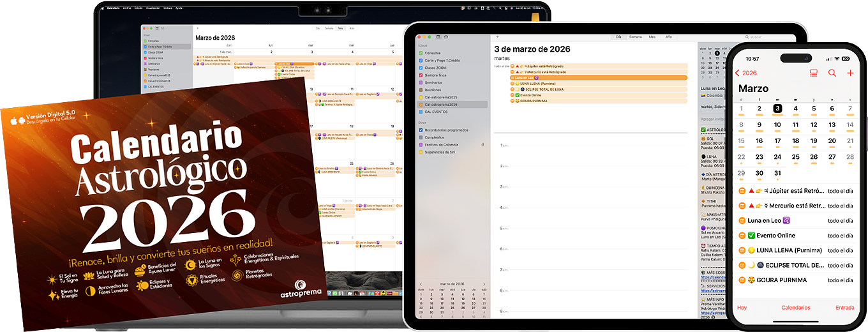Toggle the Clases ZOOM calendar checkbox
The width and height of the screenshot is (868, 332).
click(x=421, y=68)
